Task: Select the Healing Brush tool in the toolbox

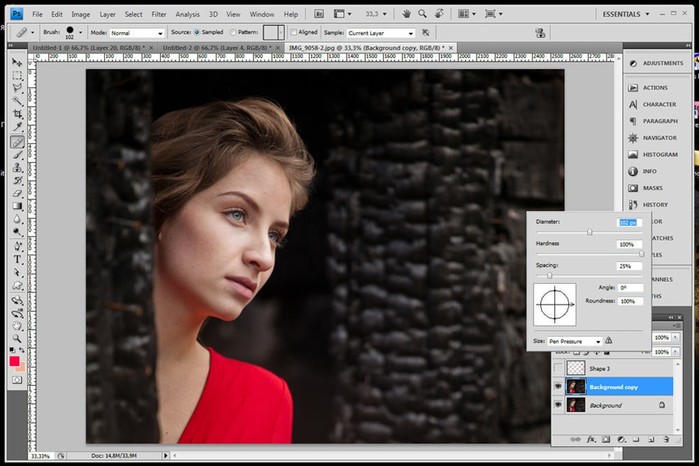Action: coord(17,142)
